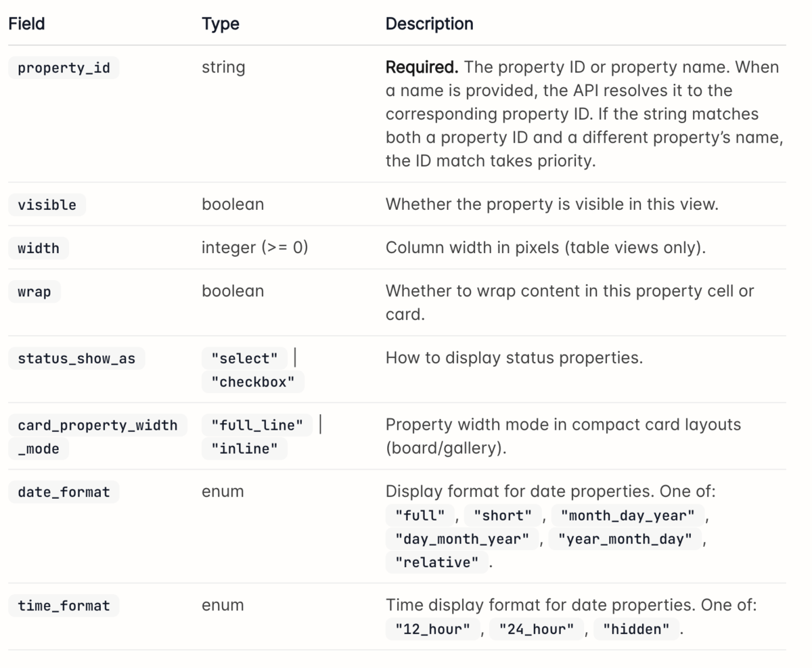Click the property_id field code
Screen dimensions: 812x668
64,68
